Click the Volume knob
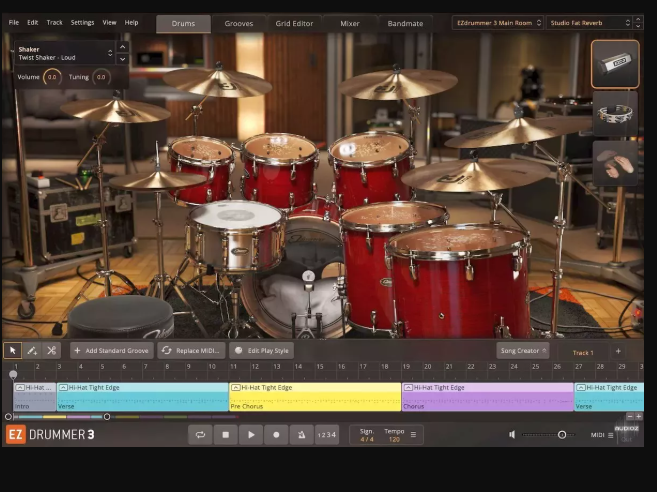 point(52,77)
